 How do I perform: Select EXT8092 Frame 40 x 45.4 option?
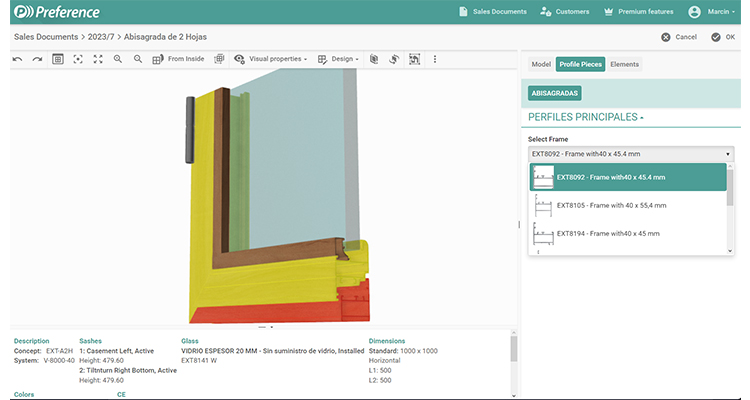click(628, 177)
